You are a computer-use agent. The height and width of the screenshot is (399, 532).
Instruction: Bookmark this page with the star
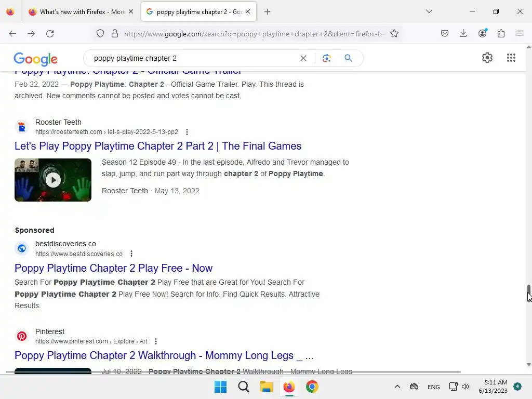(394, 34)
